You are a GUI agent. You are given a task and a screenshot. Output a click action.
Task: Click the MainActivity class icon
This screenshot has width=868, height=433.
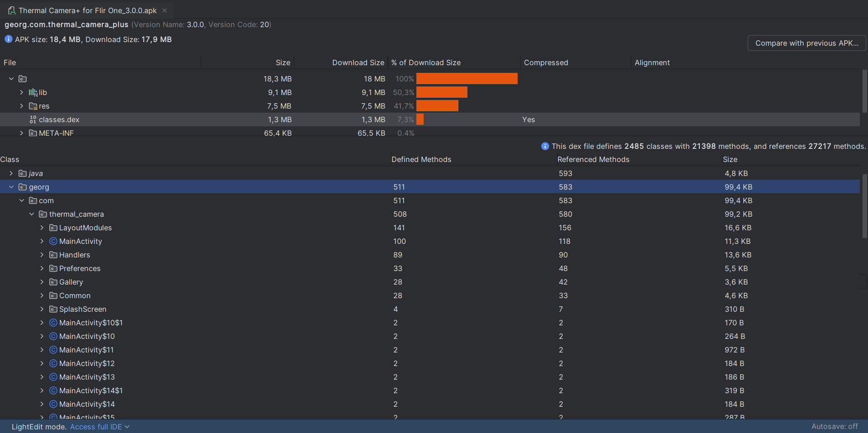coord(53,241)
